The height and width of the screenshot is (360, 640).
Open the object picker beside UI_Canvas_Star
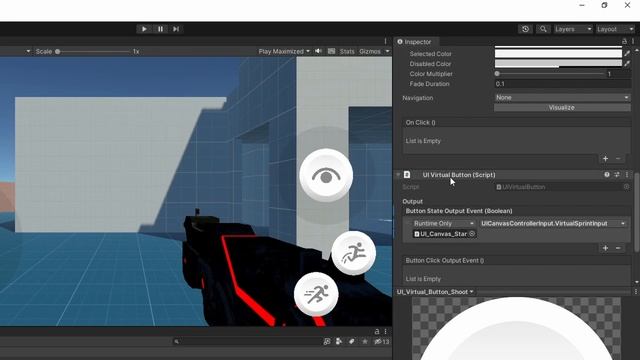click(x=472, y=234)
